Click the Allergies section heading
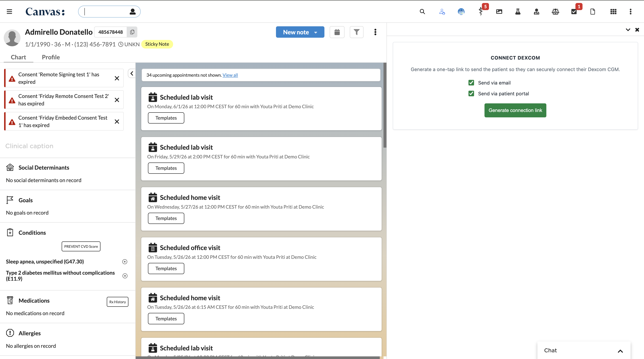644x359 pixels. 29,333
